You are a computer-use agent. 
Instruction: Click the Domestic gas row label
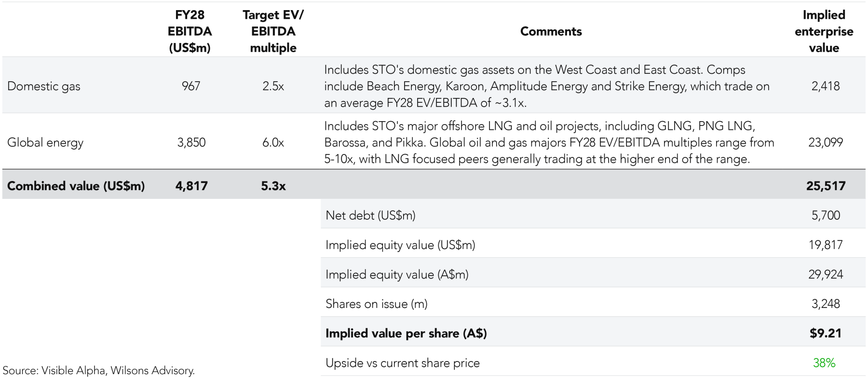click(x=44, y=86)
